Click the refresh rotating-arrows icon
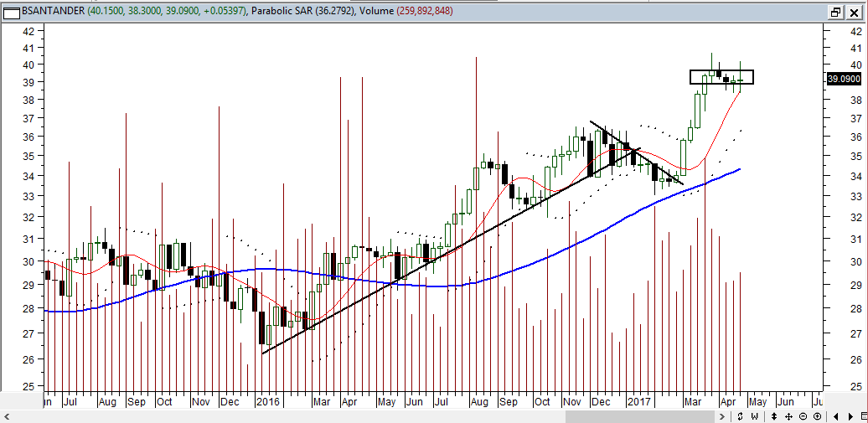 740,416
